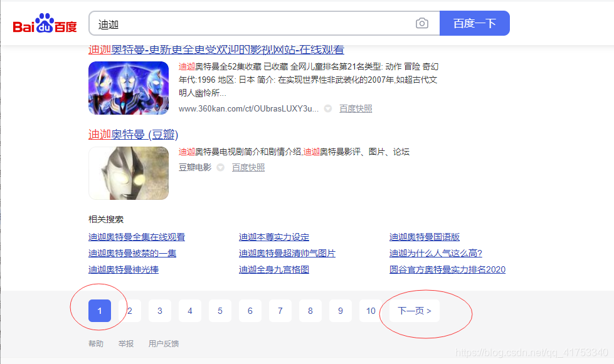Image resolution: width=614 pixels, height=364 pixels.
Task: Go to results page 8
Action: pos(310,311)
